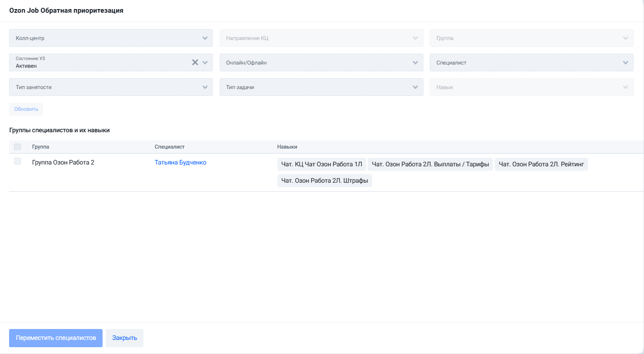This screenshot has width=644, height=354.
Task: Select skill tag Чат. Озон Работа 2Л. Рейтинг
Action: (541, 165)
